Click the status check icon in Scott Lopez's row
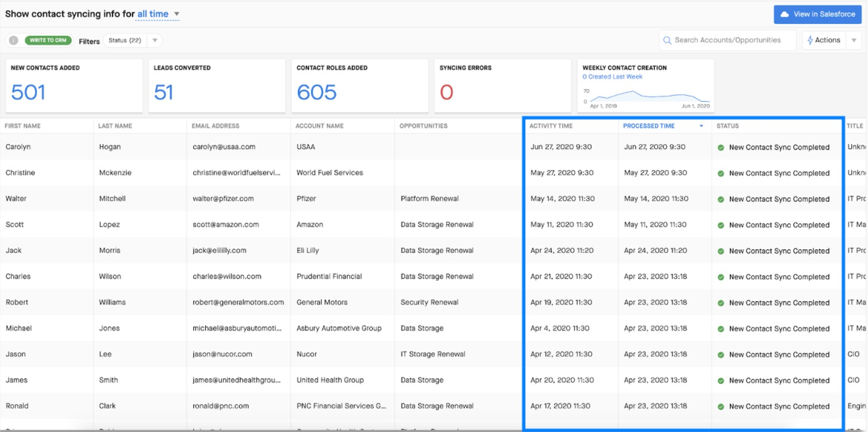The height and width of the screenshot is (432, 868). 721,225
